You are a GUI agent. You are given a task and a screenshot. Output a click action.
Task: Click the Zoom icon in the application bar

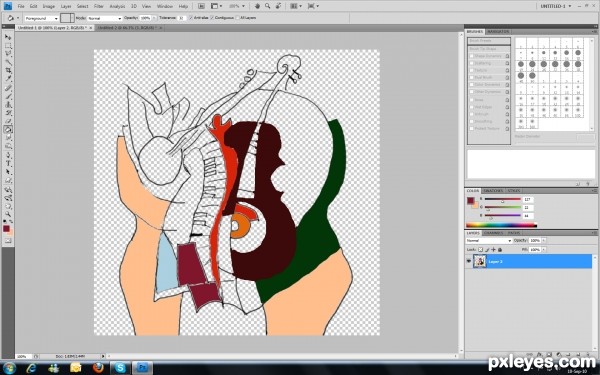point(267,6)
